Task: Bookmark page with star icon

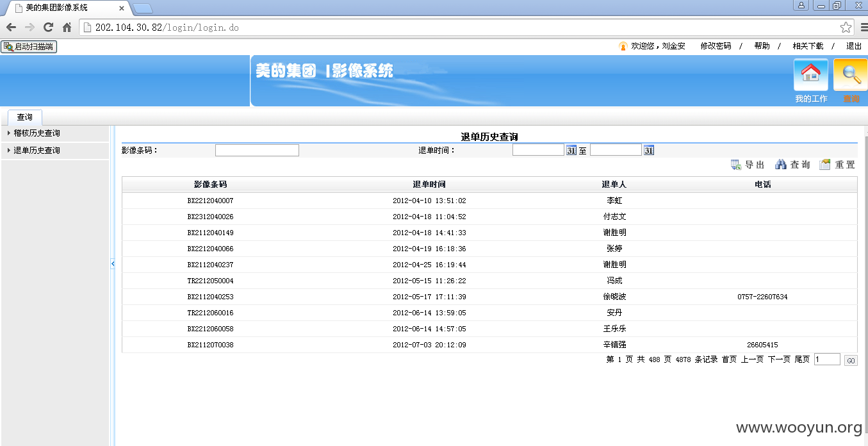Action: pyautogui.click(x=846, y=28)
